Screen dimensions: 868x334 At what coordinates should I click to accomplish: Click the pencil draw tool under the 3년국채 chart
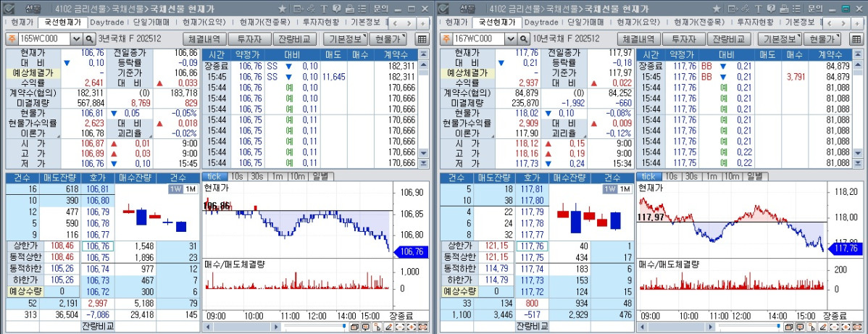(389, 326)
